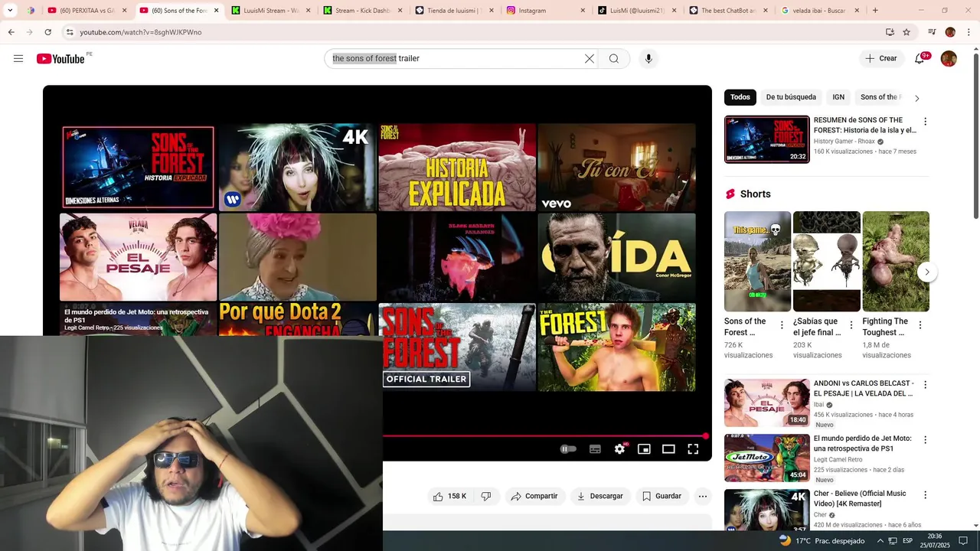The height and width of the screenshot is (551, 980).
Task: Click THE FOREST endscreen suggestion tile
Action: click(616, 347)
